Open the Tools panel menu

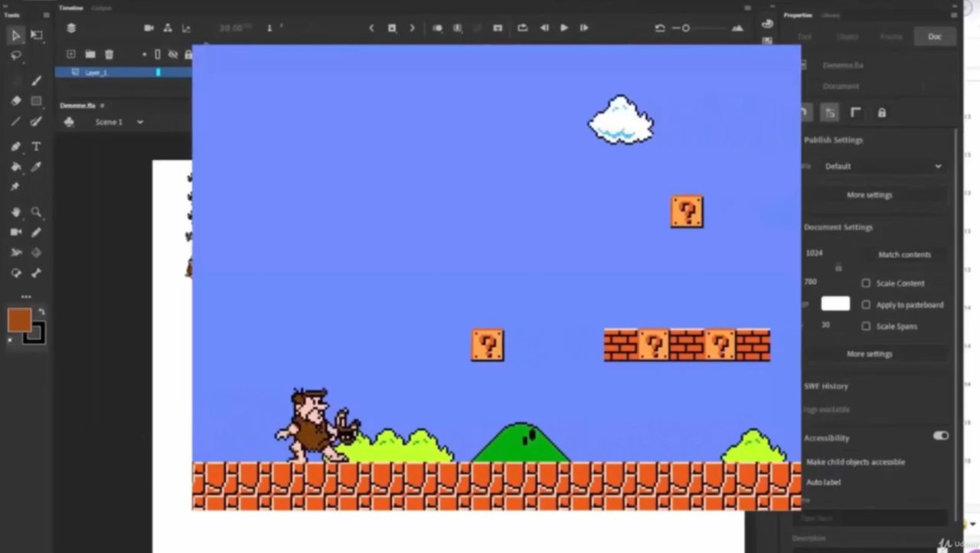click(x=46, y=15)
